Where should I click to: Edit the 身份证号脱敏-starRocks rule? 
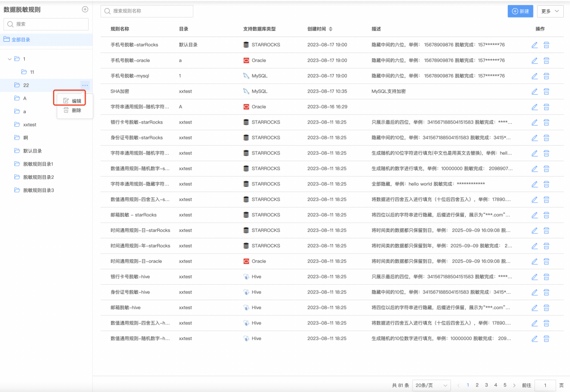coord(534,138)
